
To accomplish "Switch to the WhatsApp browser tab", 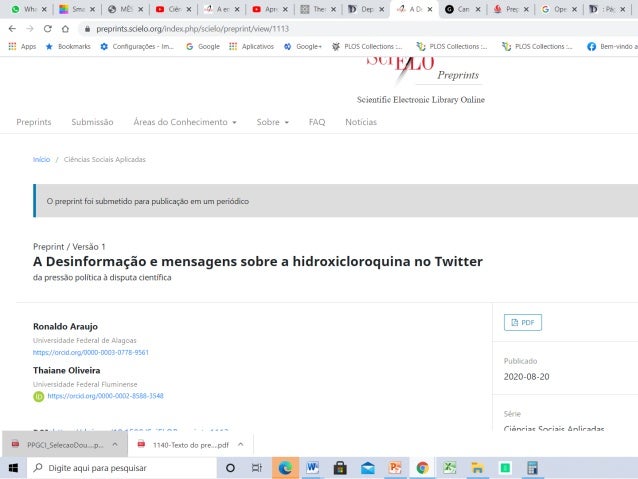I will click(24, 9).
